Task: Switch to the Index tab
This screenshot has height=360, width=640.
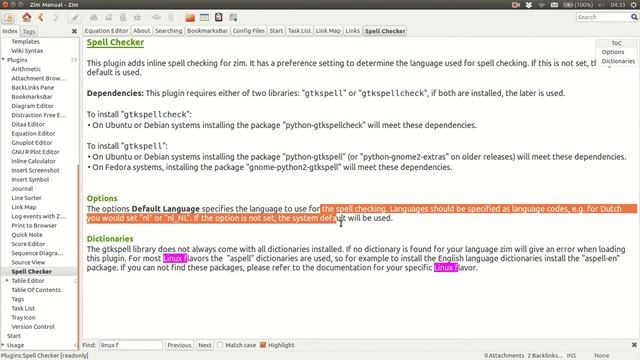Action: tap(10, 31)
